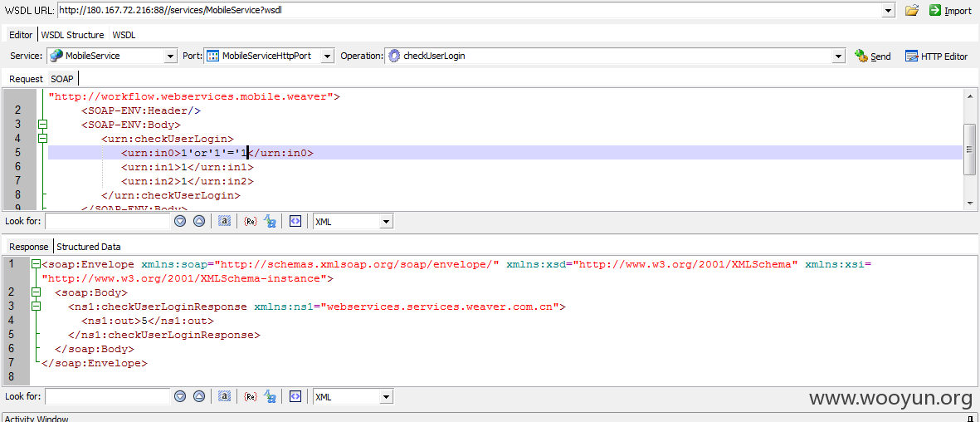Click the request pane scrollbar thumb

coord(969,150)
